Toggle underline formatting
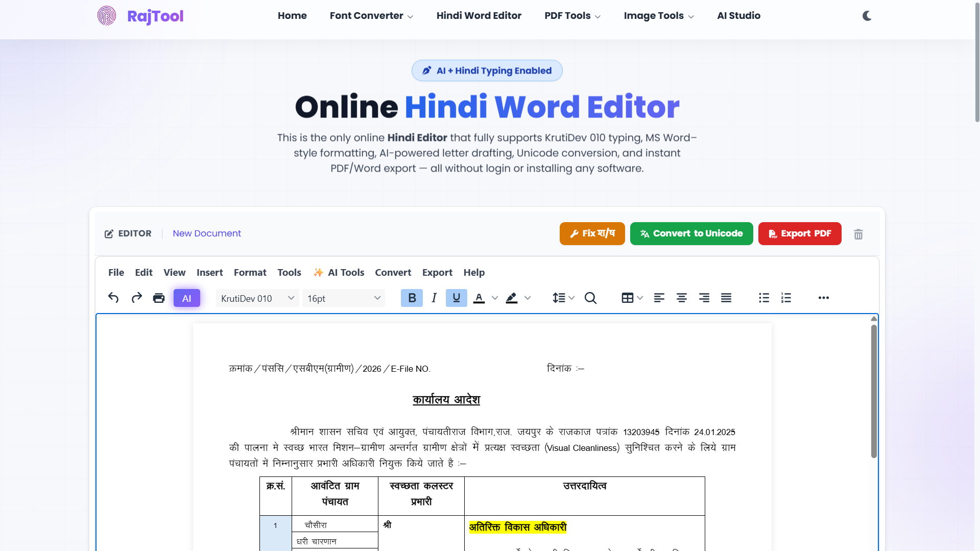Viewport: 980px width, 551px height. [457, 298]
